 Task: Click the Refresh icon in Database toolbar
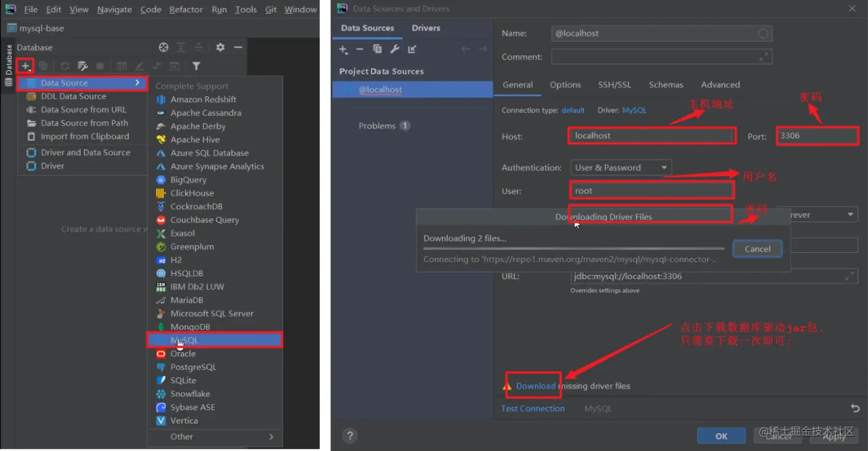click(x=65, y=66)
